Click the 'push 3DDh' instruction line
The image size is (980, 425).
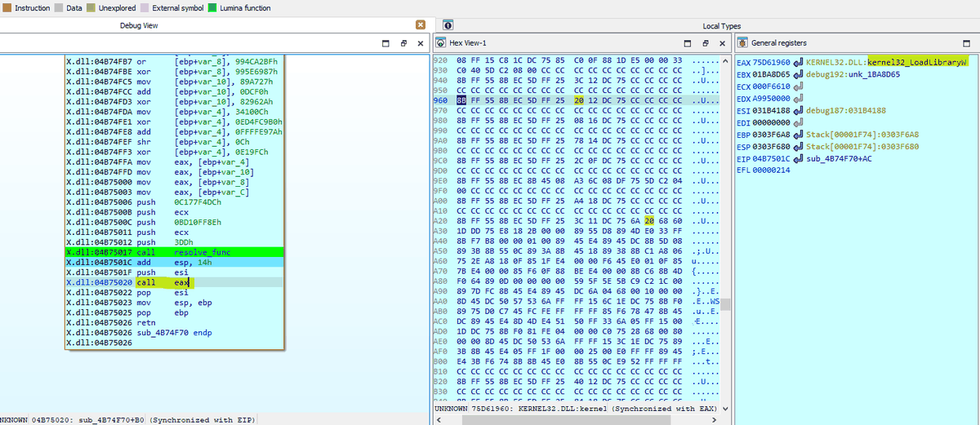[174, 241]
